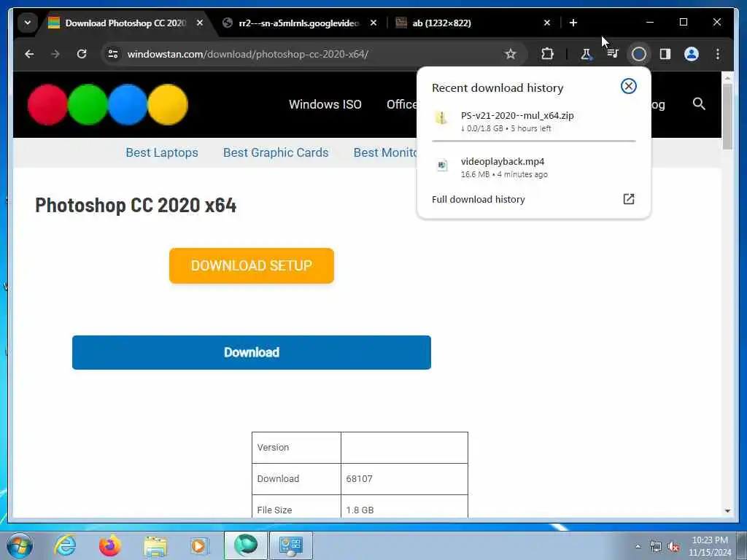Open Chrome three-dot menu

tap(718, 54)
